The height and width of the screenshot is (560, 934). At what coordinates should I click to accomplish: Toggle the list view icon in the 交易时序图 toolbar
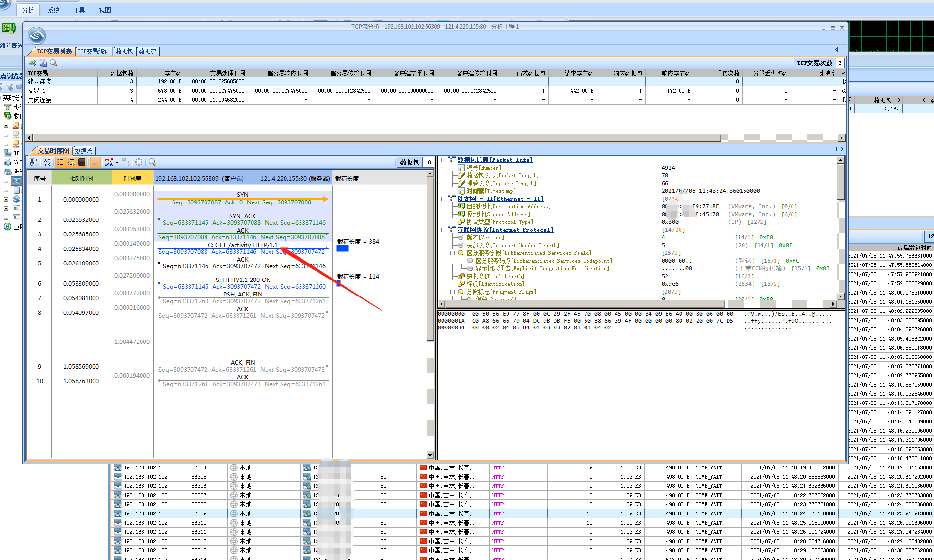click(x=60, y=162)
